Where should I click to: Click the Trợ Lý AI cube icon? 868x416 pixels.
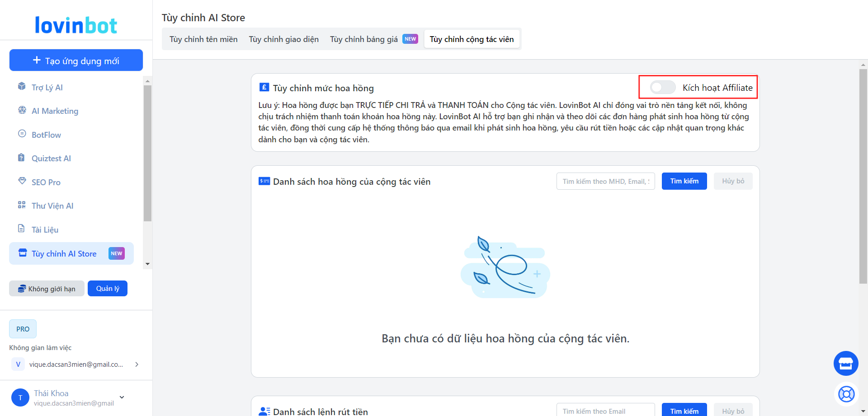pyautogui.click(x=22, y=86)
